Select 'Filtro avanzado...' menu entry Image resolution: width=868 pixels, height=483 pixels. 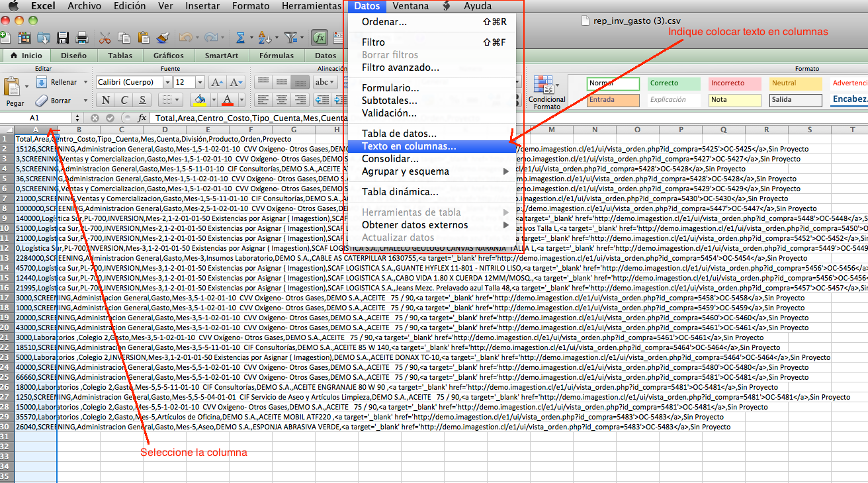tap(431, 67)
